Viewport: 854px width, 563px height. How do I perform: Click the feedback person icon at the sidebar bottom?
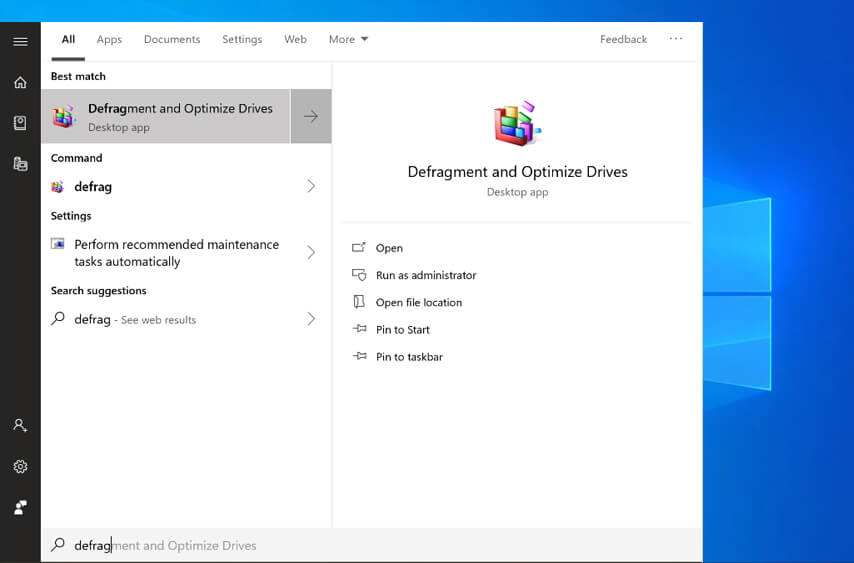click(20, 507)
